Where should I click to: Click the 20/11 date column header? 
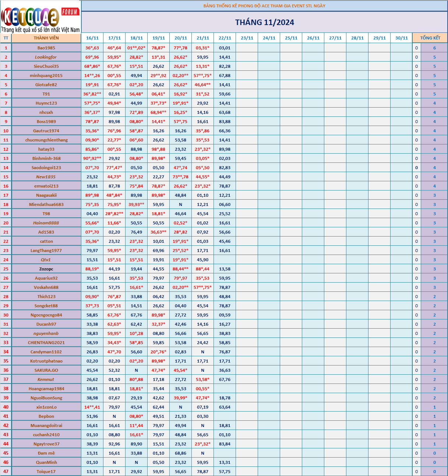181,38
